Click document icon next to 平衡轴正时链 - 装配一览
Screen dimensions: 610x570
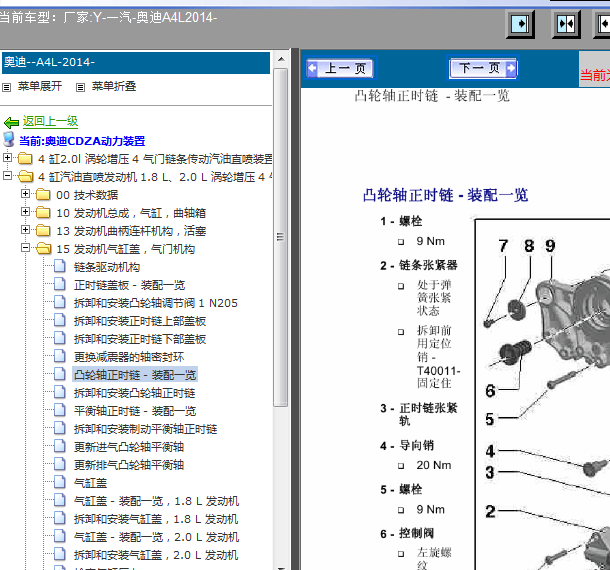click(x=60, y=410)
